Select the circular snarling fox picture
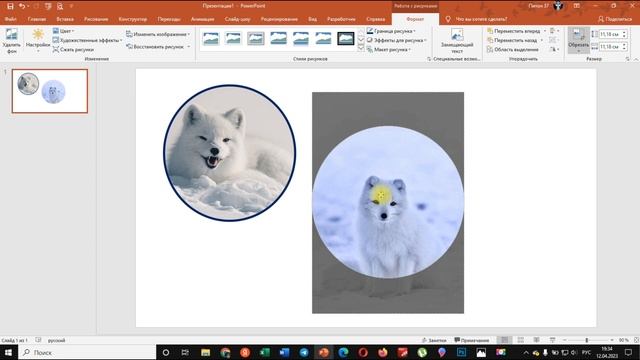The image size is (640, 360). pyautogui.click(x=229, y=153)
